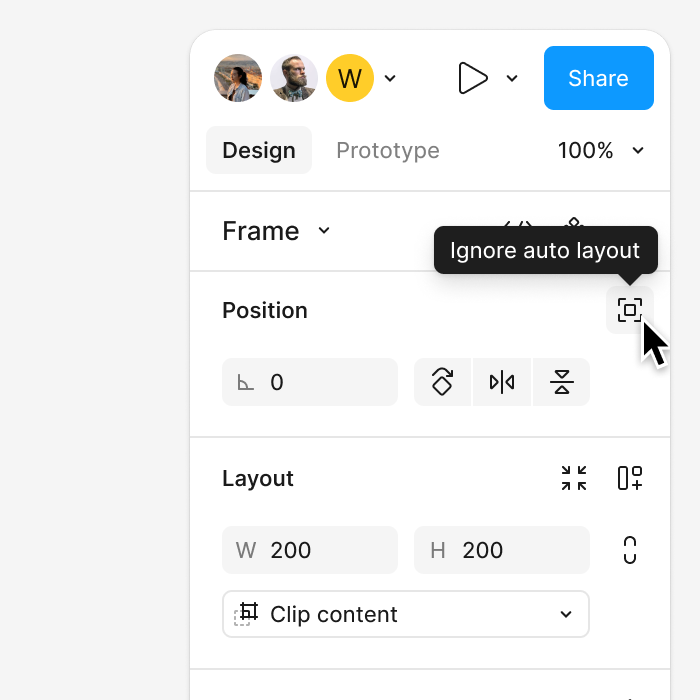Click the blue Share button

599,78
